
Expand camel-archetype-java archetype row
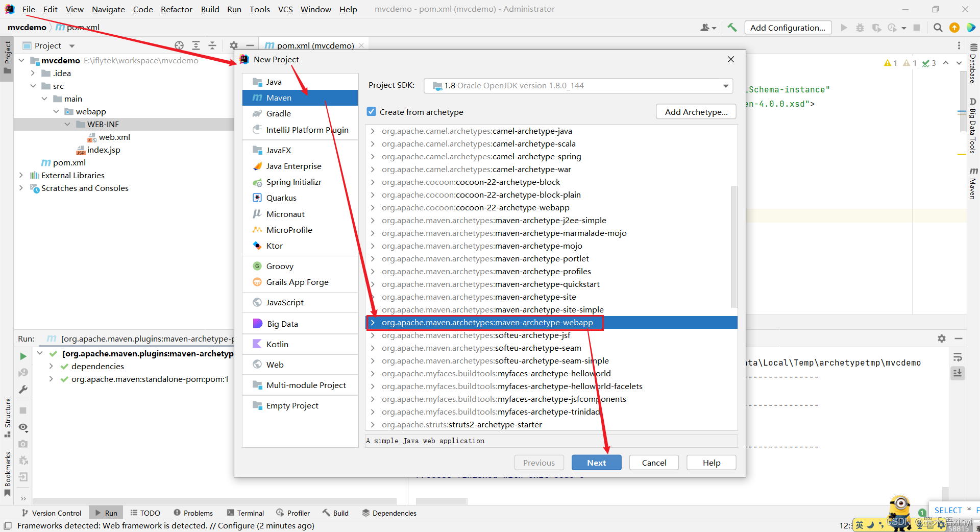coord(373,131)
